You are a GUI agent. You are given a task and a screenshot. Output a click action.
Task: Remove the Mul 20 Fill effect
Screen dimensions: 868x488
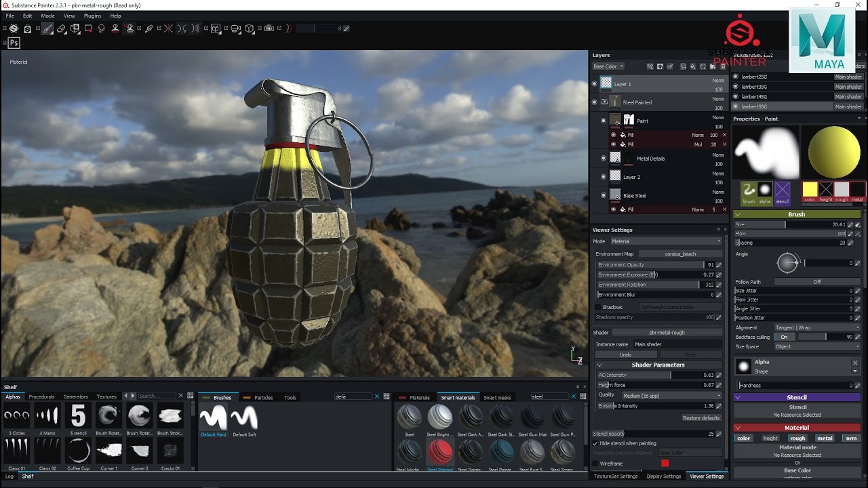click(724, 144)
